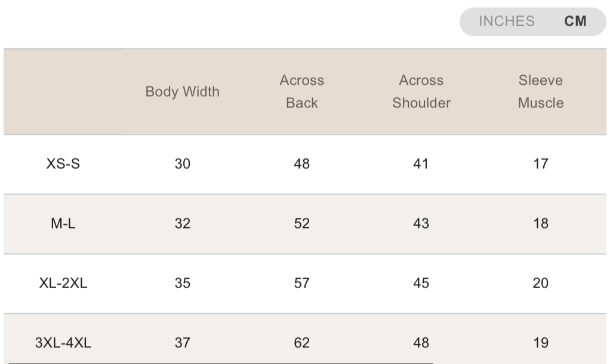This screenshot has width=616, height=364.
Task: Select the XL-2XL size row label
Action: point(63,283)
